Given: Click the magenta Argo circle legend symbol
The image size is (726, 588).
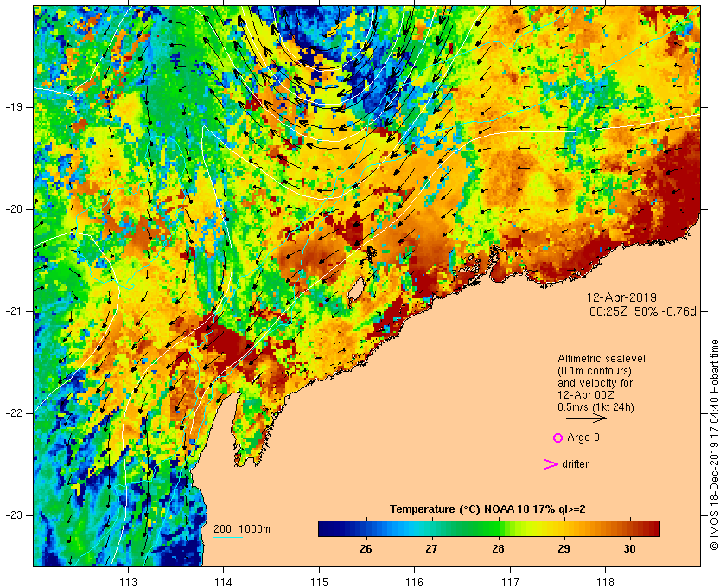Looking at the screenshot, I should pyautogui.click(x=558, y=438).
